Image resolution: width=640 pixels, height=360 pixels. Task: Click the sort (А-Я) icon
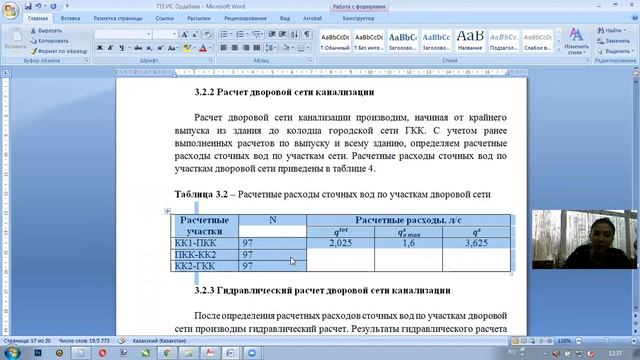point(295,34)
